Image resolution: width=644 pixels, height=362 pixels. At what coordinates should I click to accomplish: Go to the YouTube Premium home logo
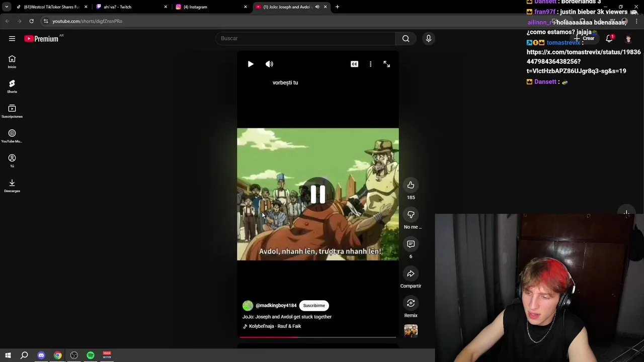coord(41,39)
